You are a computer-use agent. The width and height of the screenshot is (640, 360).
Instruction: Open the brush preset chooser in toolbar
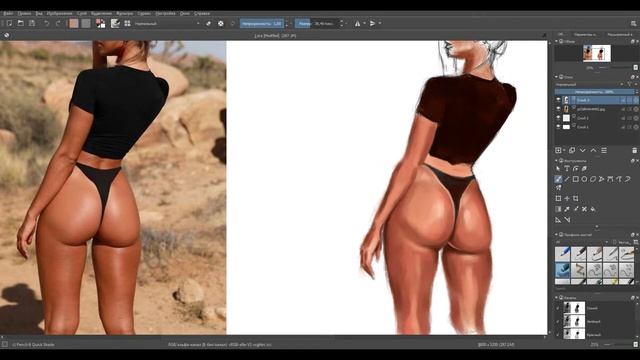pos(116,23)
